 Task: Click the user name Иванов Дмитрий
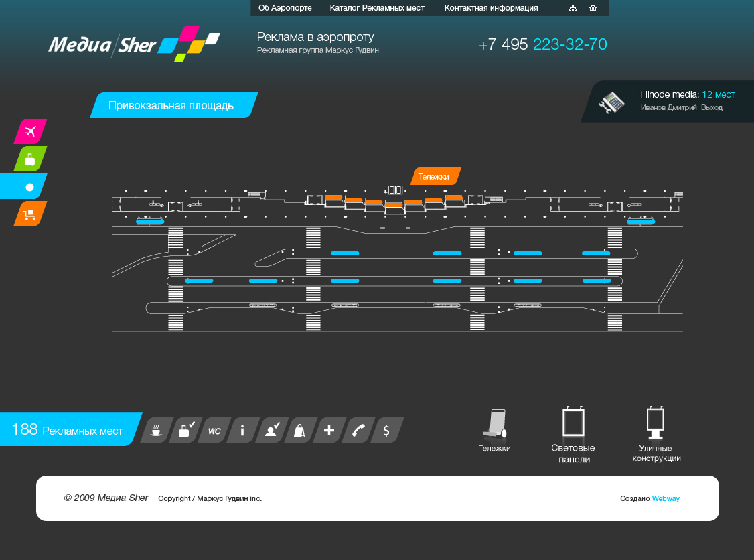click(668, 107)
